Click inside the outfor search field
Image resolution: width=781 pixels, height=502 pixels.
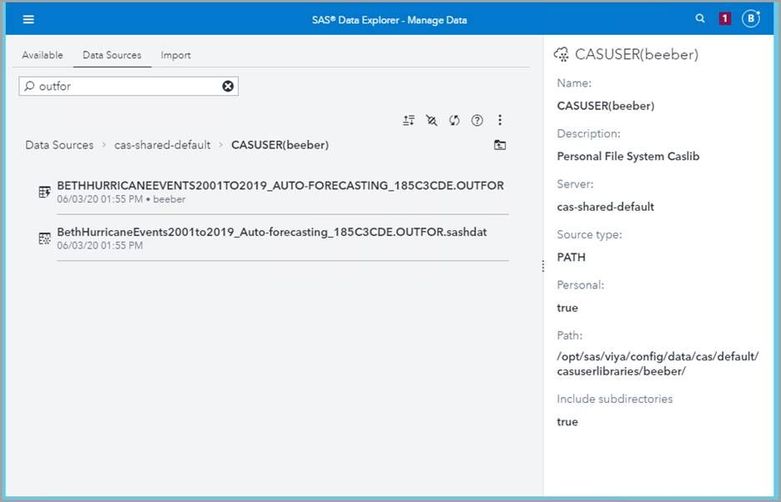[x=125, y=86]
